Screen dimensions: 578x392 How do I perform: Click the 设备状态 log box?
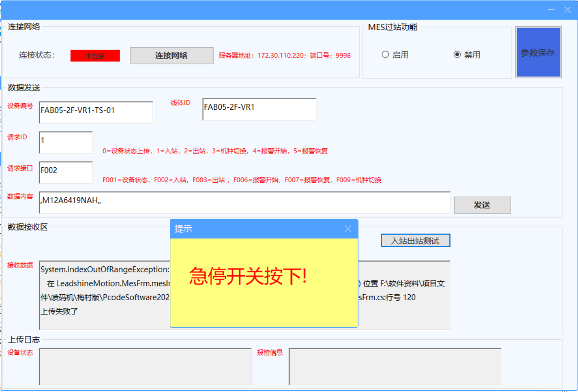(x=145, y=367)
